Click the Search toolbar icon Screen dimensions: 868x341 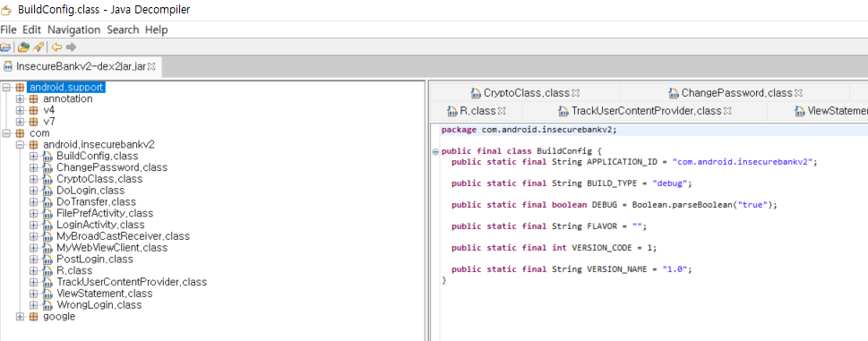pos(39,47)
